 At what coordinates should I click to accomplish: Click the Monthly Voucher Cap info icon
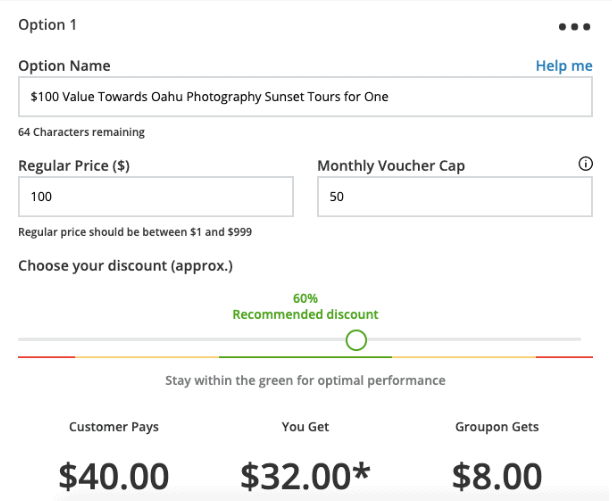(586, 164)
